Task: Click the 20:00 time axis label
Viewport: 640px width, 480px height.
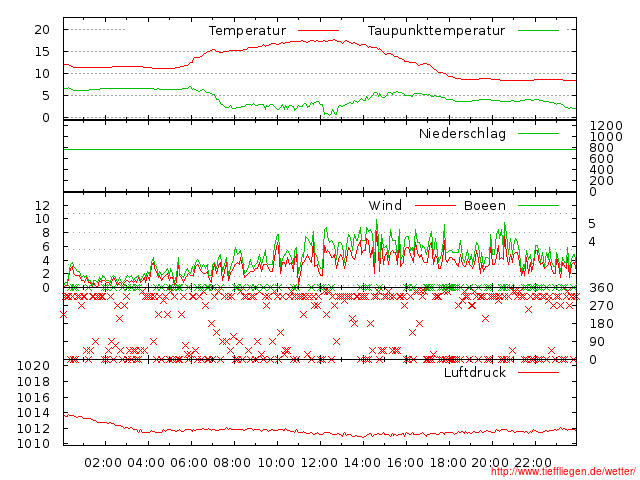Action: click(490, 463)
